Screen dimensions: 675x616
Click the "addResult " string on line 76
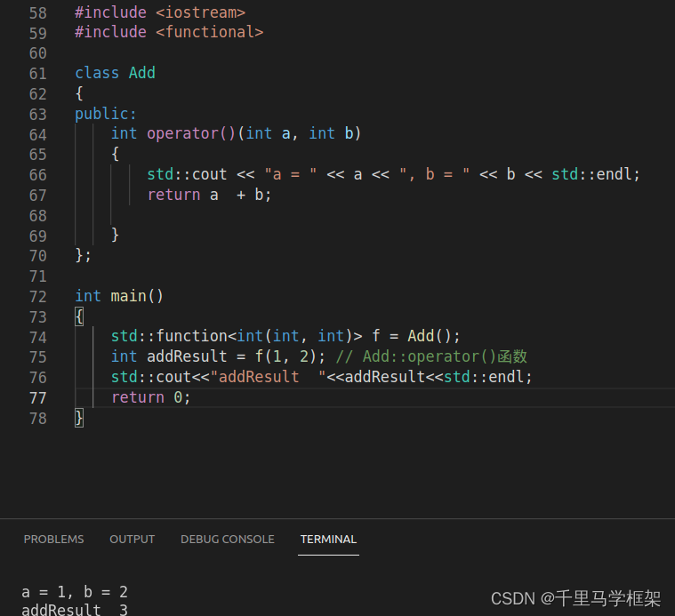[x=268, y=377]
